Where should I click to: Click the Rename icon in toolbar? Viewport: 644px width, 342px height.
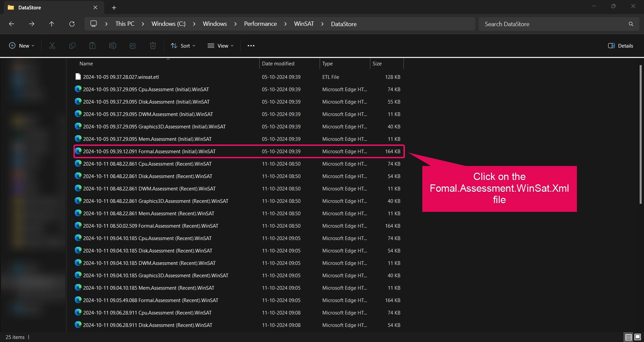point(113,46)
